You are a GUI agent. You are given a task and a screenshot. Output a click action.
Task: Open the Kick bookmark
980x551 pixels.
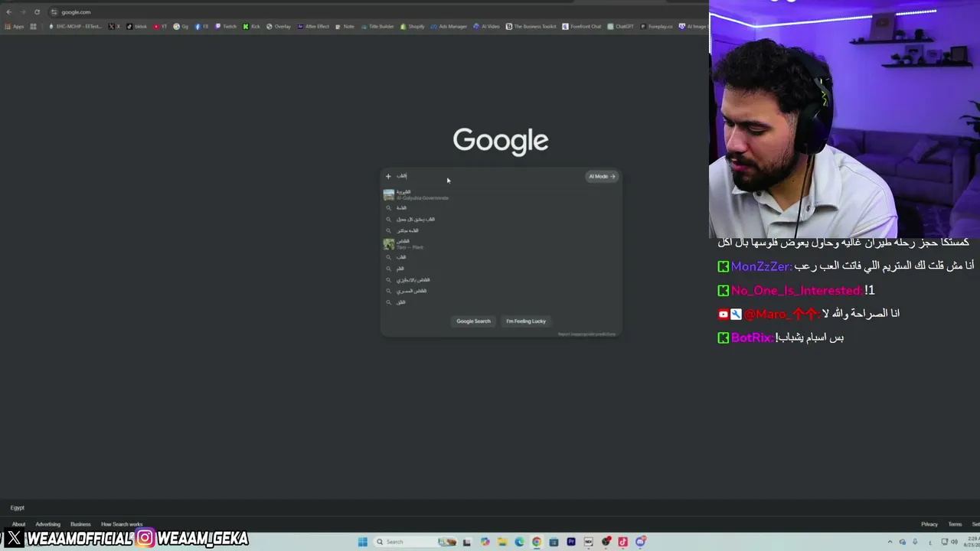[252, 27]
